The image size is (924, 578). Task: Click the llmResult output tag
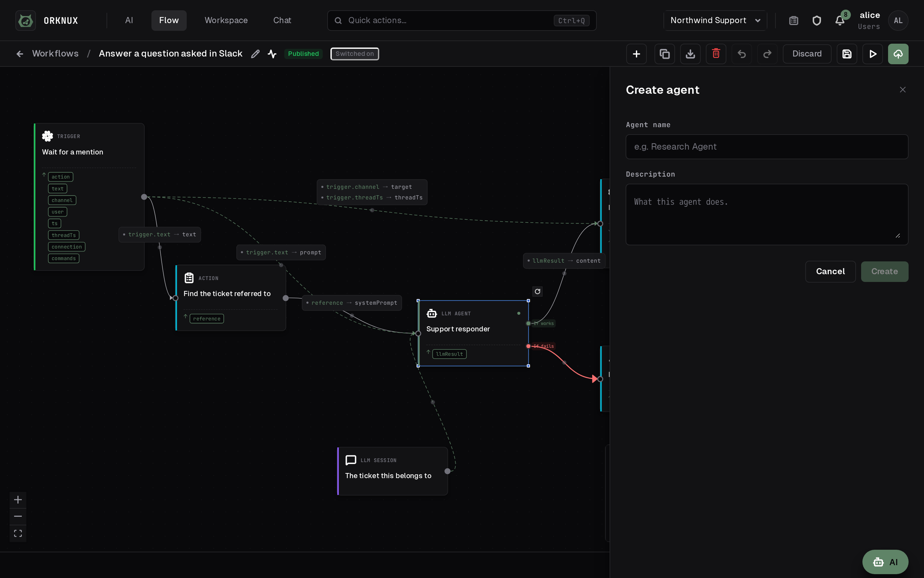click(449, 355)
